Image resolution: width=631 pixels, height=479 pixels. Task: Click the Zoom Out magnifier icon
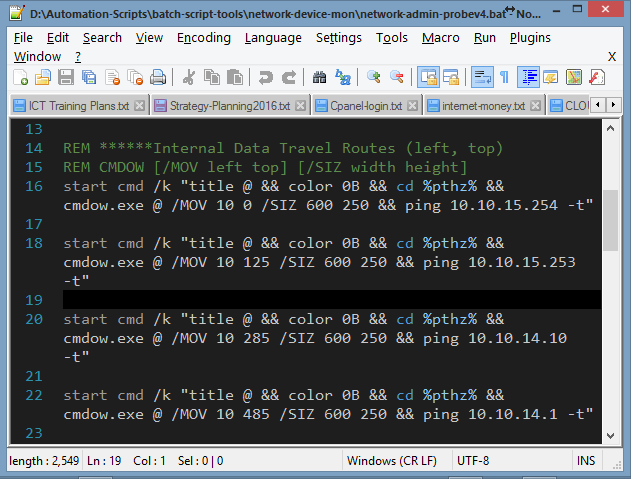coord(397,77)
